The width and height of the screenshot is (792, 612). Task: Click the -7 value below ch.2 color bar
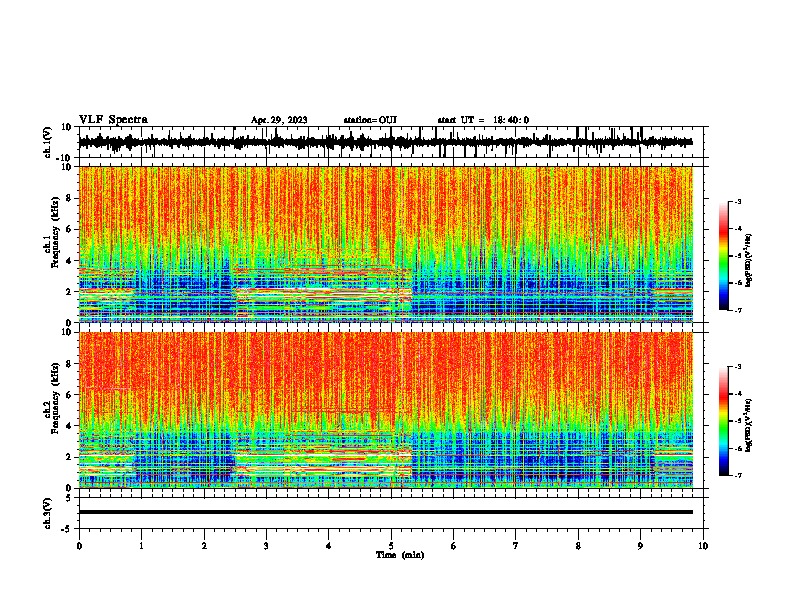738,475
